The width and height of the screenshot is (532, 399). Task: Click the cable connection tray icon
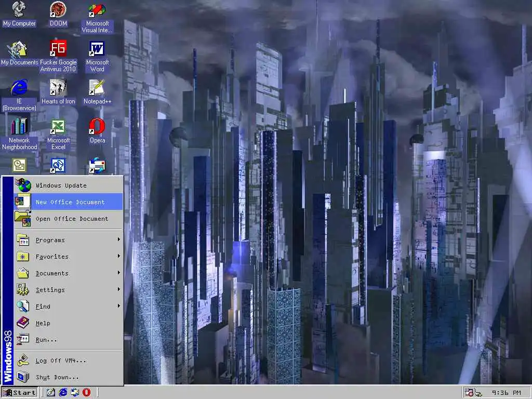point(478,393)
